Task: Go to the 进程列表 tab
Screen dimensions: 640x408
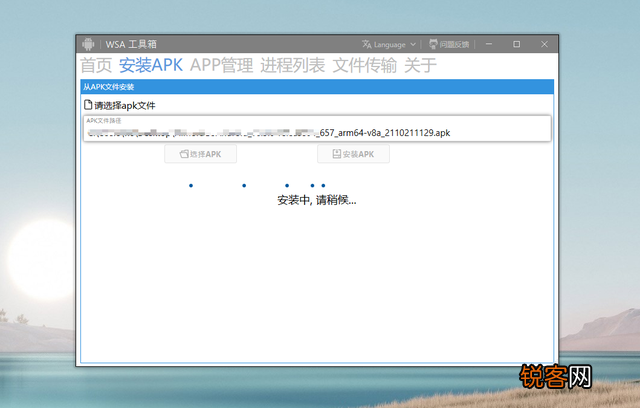Action: coord(293,65)
